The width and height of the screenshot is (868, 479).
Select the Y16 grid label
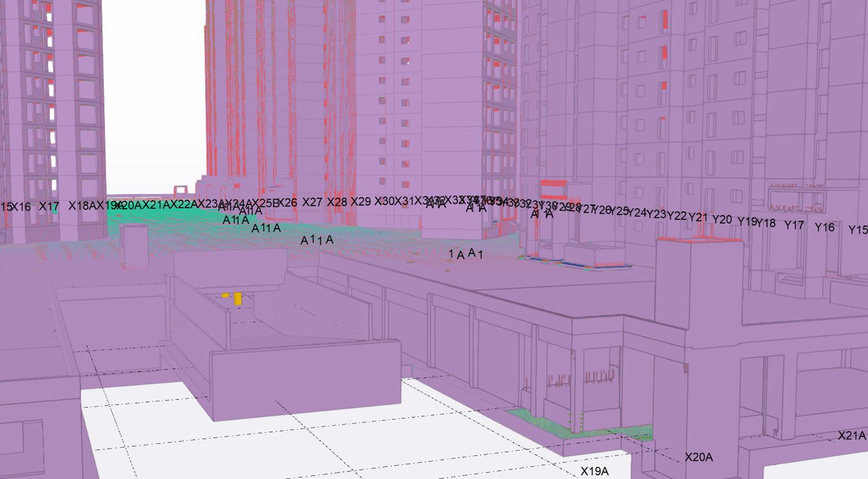point(825,227)
